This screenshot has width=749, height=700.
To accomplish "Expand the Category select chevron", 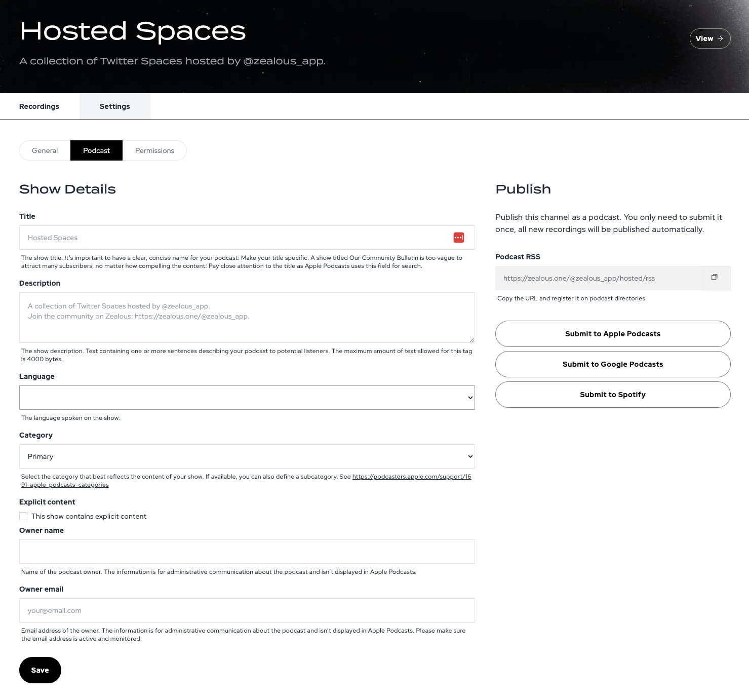I will click(468, 456).
